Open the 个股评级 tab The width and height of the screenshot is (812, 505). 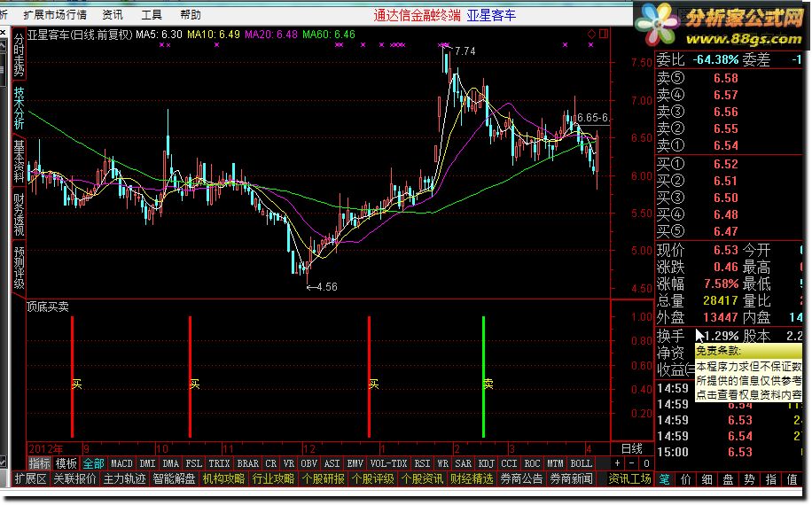click(x=373, y=479)
